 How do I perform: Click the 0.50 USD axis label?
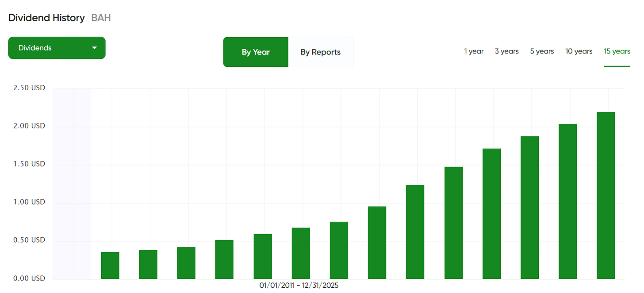[30, 240]
